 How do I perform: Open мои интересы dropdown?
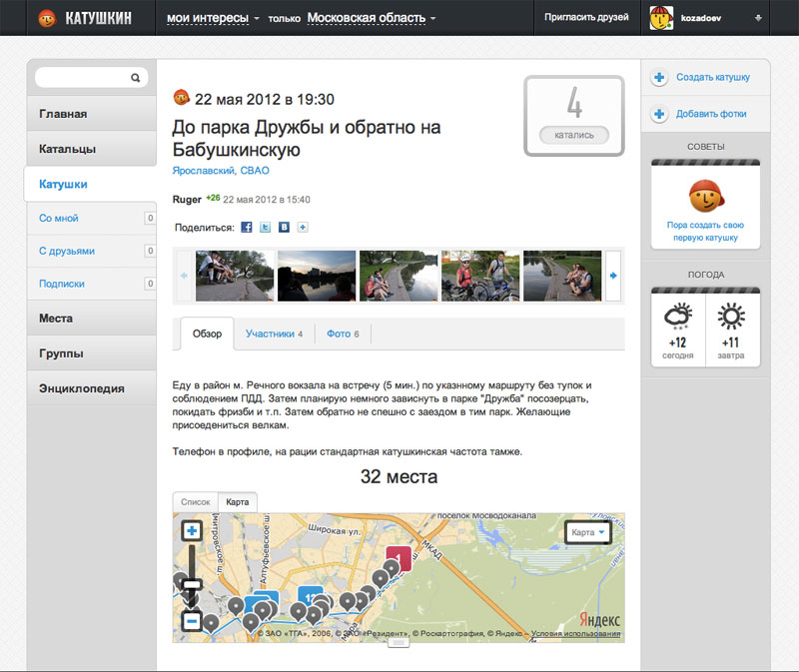pos(213,18)
